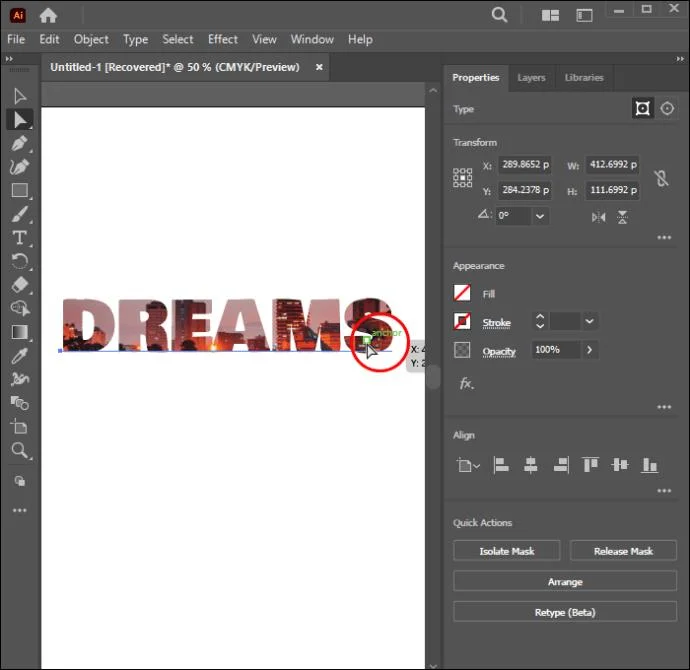
Task: Open the Stroke options link
Action: point(496,322)
